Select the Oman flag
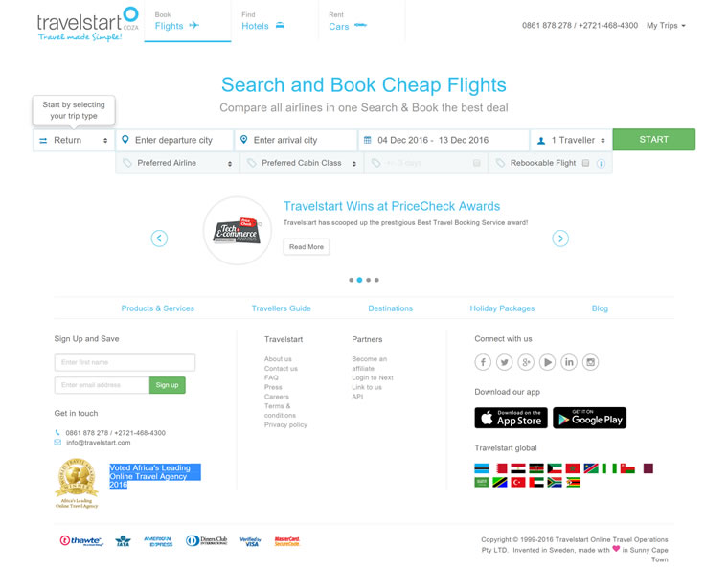 [627, 468]
